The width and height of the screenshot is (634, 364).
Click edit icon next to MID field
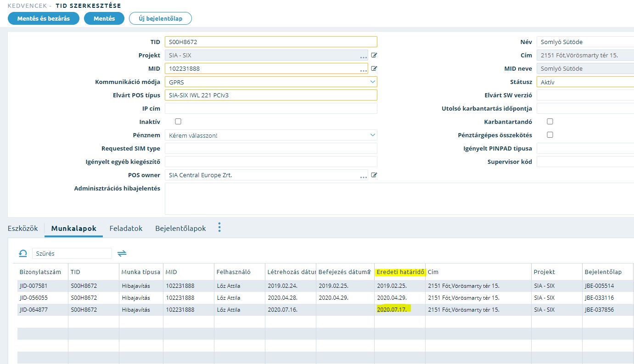click(374, 69)
